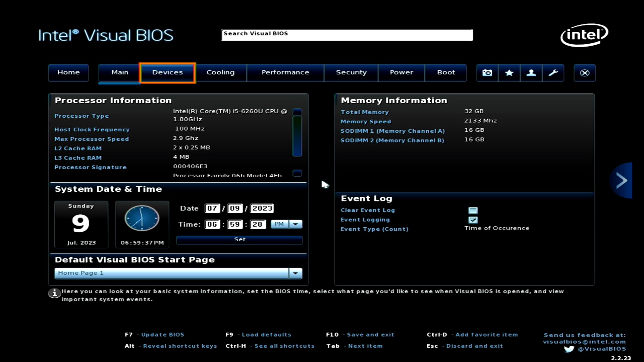Click the processor info scrollbar thumb
This screenshot has width=644, height=362.
tap(297, 136)
